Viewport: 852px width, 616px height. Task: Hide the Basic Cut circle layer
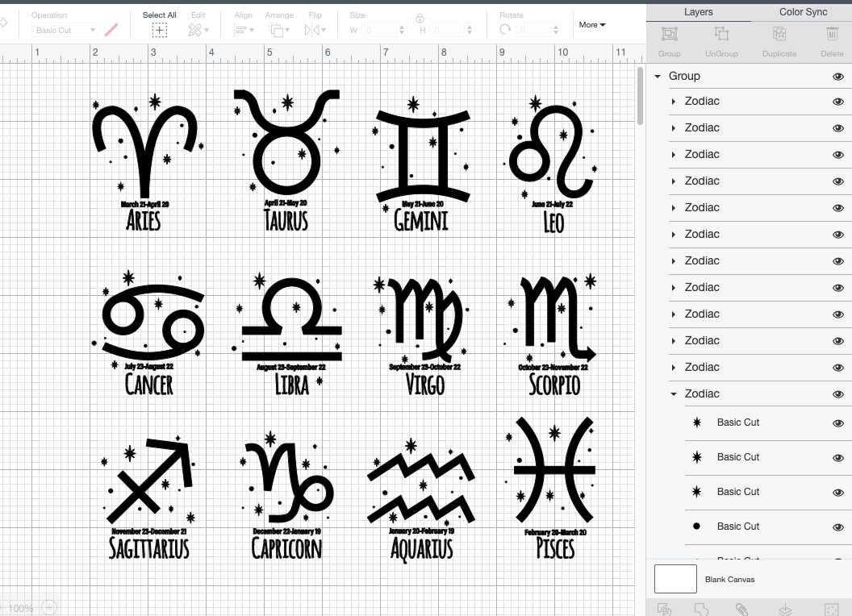point(838,527)
